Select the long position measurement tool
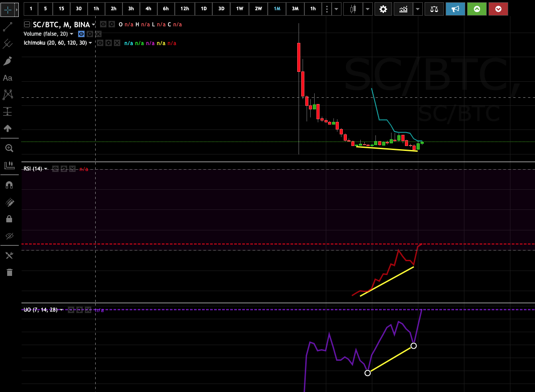535x392 pixels. pos(8,112)
